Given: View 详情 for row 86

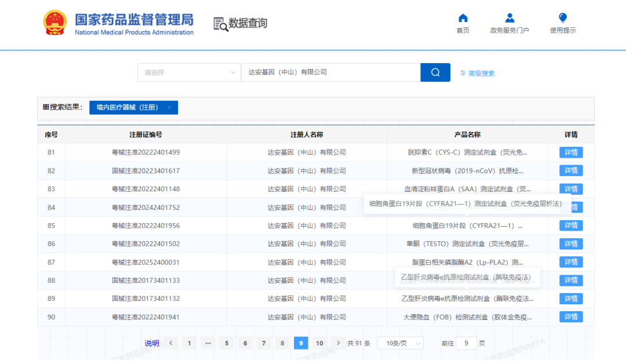Looking at the screenshot, I should (x=571, y=244).
